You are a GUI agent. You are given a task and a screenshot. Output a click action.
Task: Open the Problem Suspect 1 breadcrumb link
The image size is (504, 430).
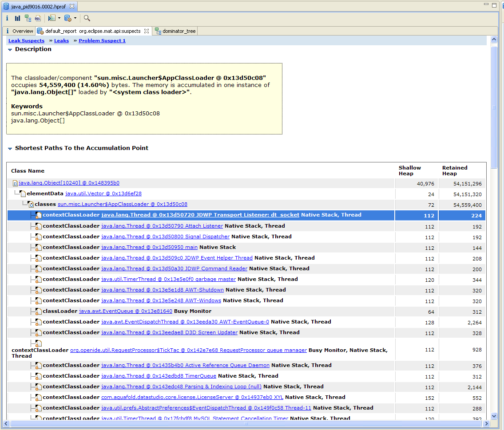click(102, 41)
